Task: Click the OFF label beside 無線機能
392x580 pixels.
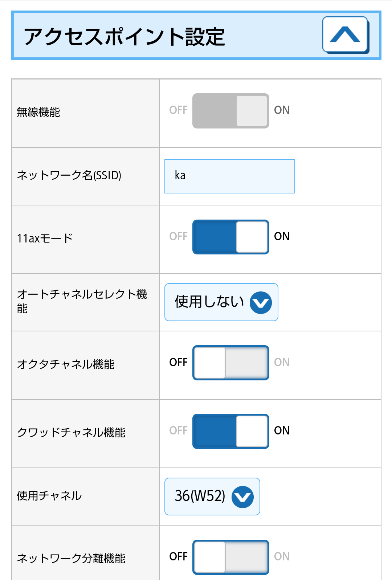Action: point(178,110)
